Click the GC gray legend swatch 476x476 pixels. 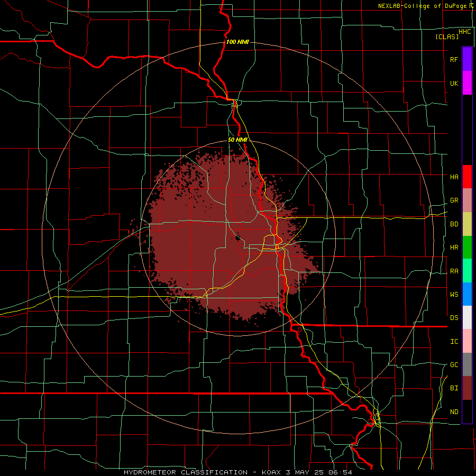coord(467,364)
